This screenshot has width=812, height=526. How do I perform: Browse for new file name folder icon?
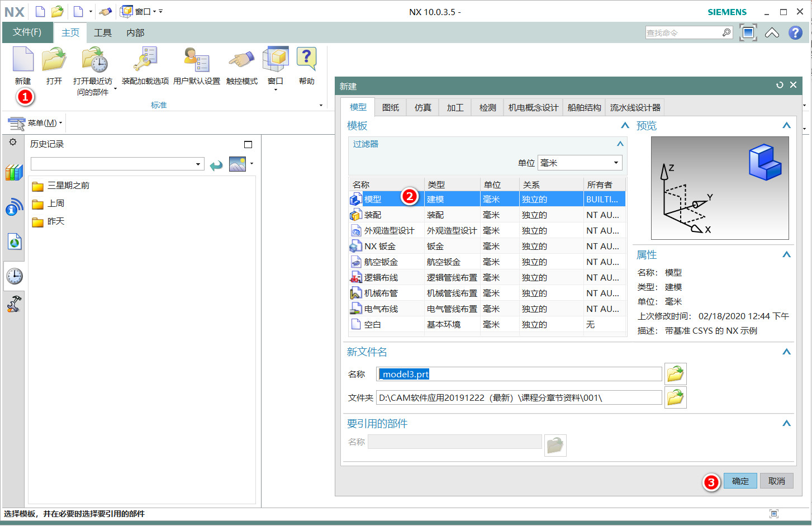[x=675, y=374]
